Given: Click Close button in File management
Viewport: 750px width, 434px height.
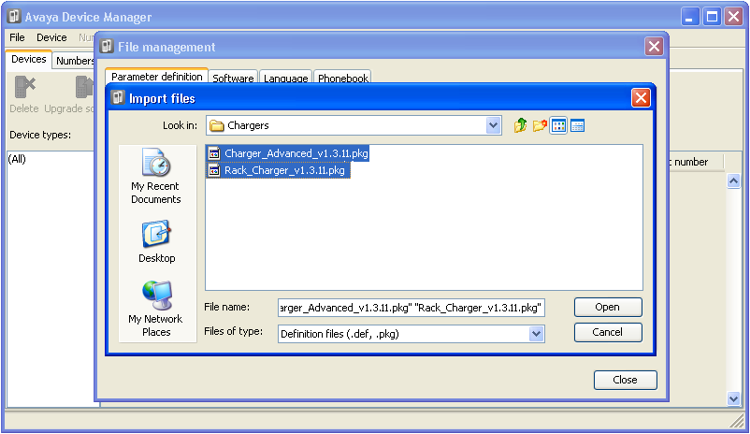Looking at the screenshot, I should (x=625, y=380).
